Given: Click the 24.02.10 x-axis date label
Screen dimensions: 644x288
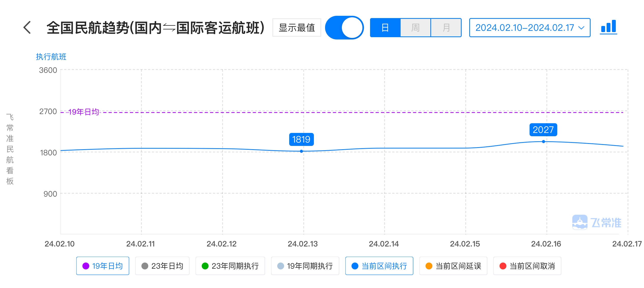Looking at the screenshot, I should click(x=60, y=244).
